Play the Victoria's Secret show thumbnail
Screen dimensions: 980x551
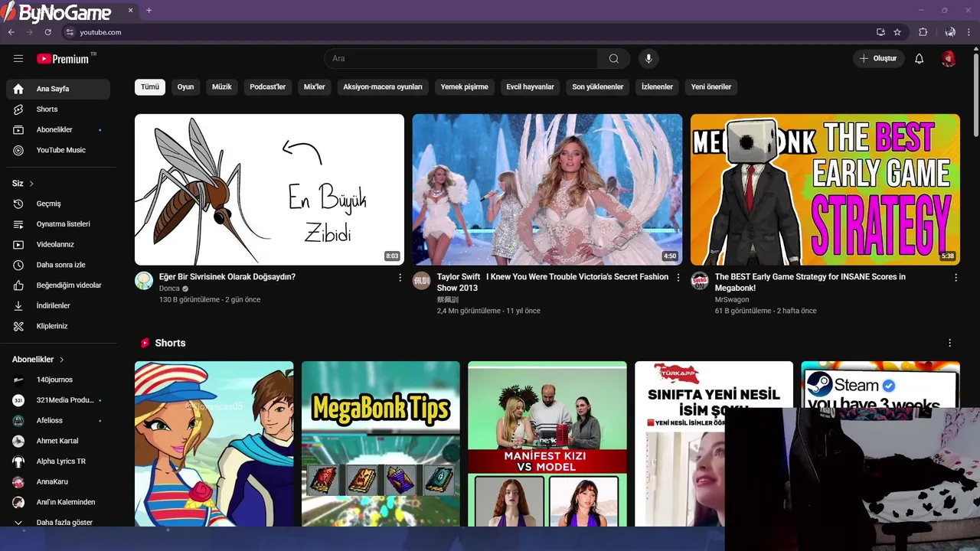(547, 190)
